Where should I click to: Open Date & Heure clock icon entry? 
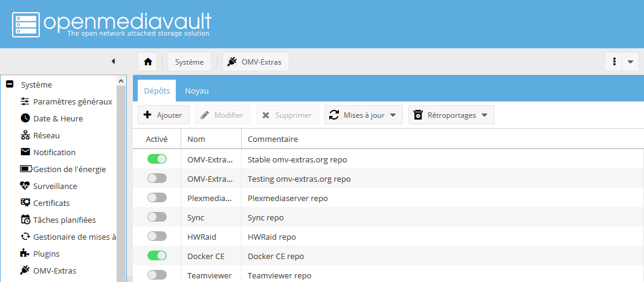(57, 118)
